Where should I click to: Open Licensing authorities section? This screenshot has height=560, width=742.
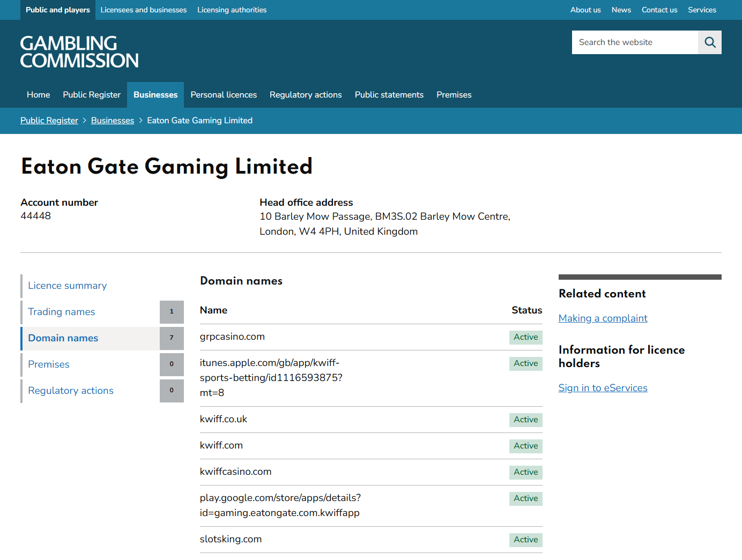[x=232, y=10]
